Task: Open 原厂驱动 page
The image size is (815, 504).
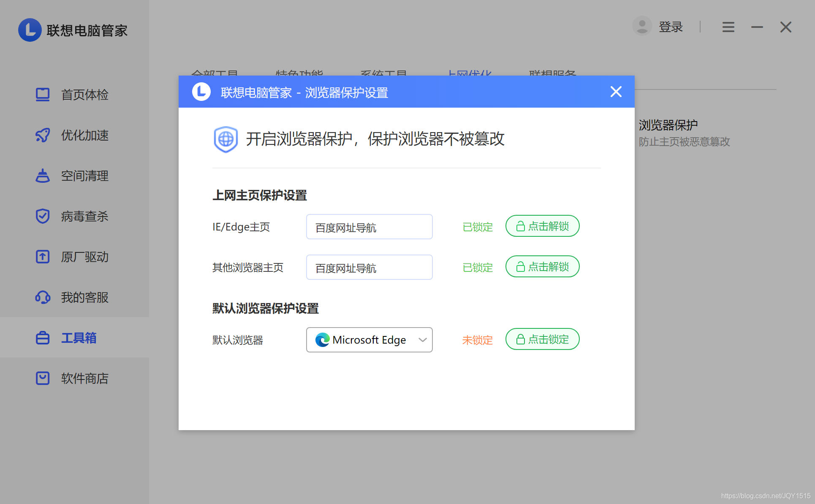Action: click(74, 257)
